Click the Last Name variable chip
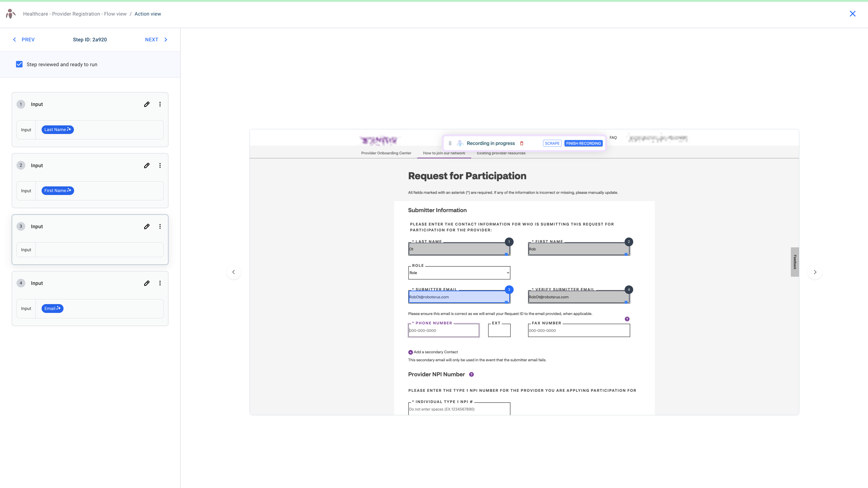The width and height of the screenshot is (868, 488). point(57,129)
